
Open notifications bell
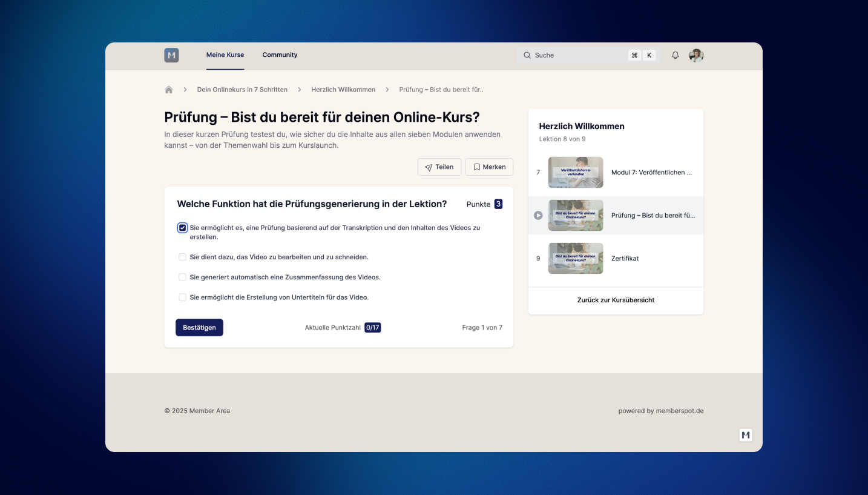tap(676, 55)
